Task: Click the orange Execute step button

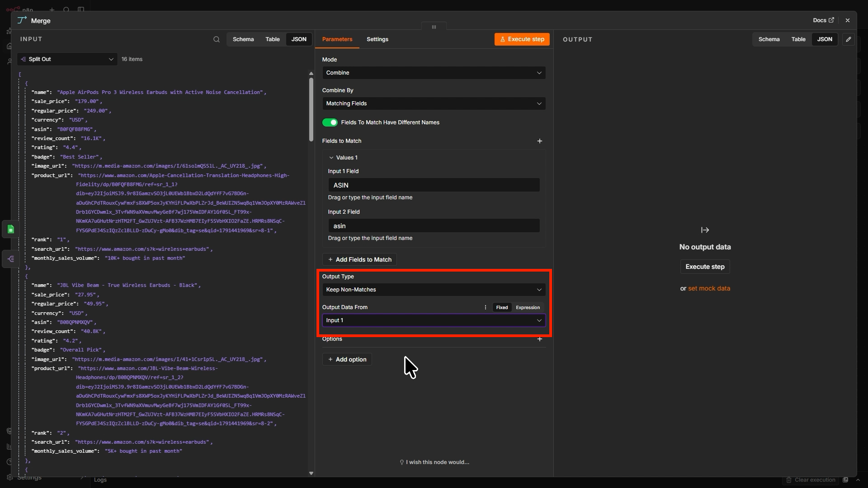Action: pyautogui.click(x=522, y=39)
